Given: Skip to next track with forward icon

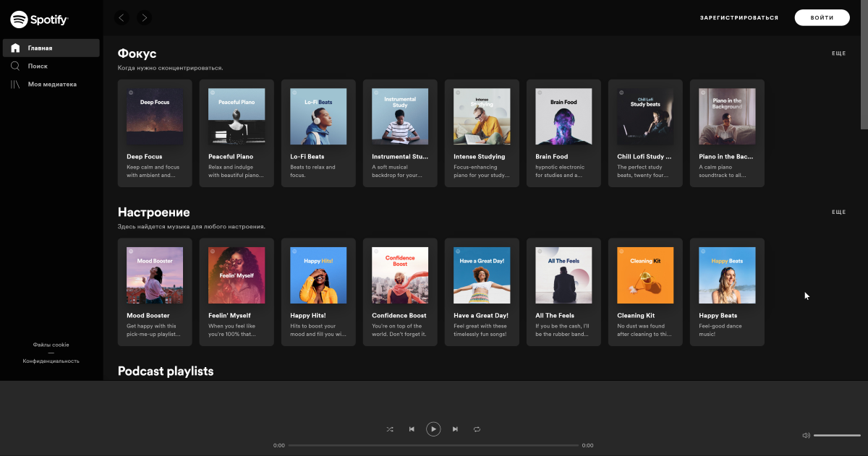Looking at the screenshot, I should coord(455,429).
